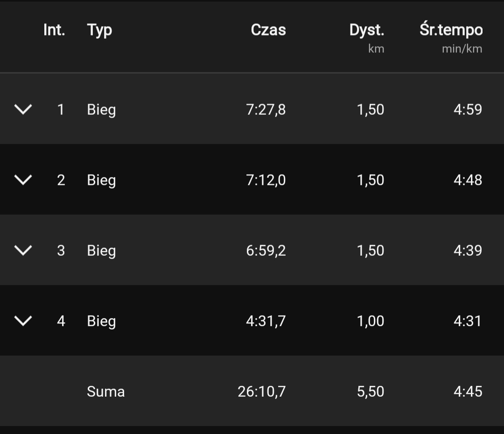
Task: Click the 4:31 pace value
Action: (468, 321)
